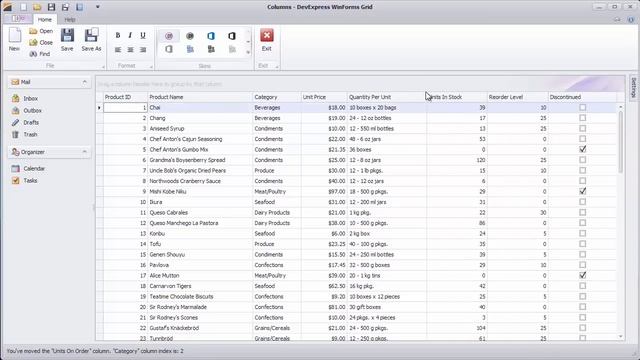This screenshot has width=640, height=360.
Task: Align text left
Action: pos(118,50)
